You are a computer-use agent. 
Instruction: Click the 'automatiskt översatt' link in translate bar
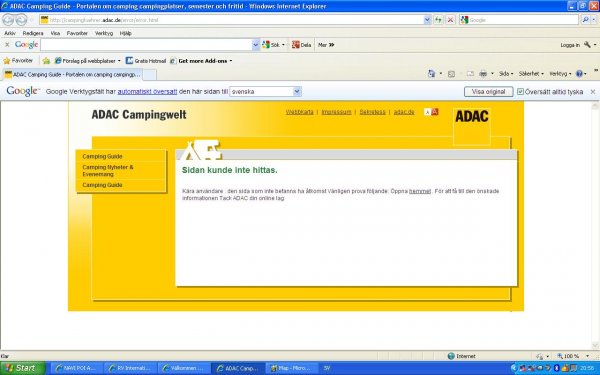pyautogui.click(x=147, y=92)
